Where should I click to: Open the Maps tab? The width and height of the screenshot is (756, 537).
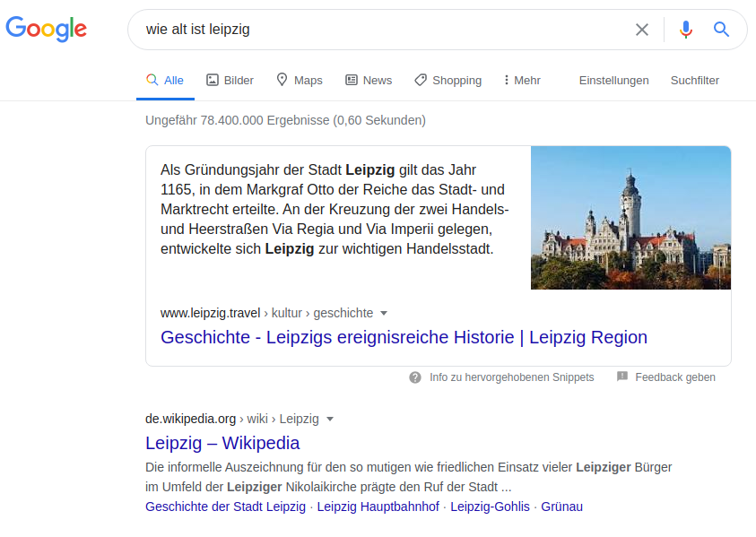click(x=300, y=80)
